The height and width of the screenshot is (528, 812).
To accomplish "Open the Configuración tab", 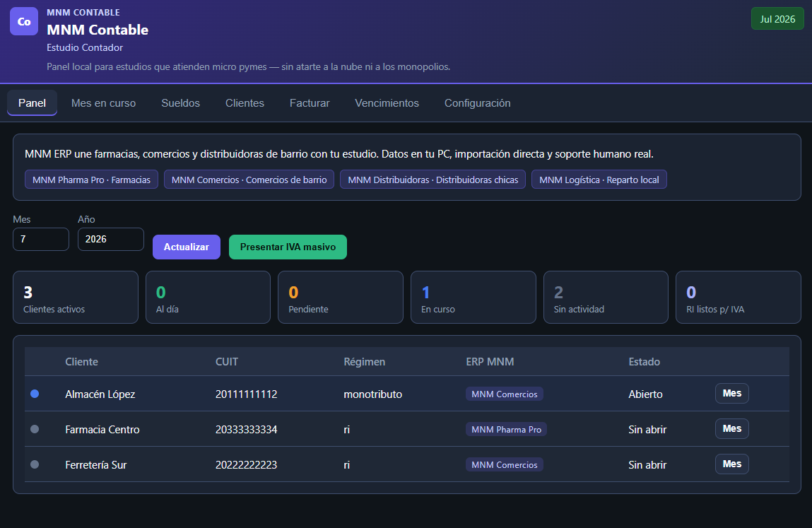I will tap(478, 103).
